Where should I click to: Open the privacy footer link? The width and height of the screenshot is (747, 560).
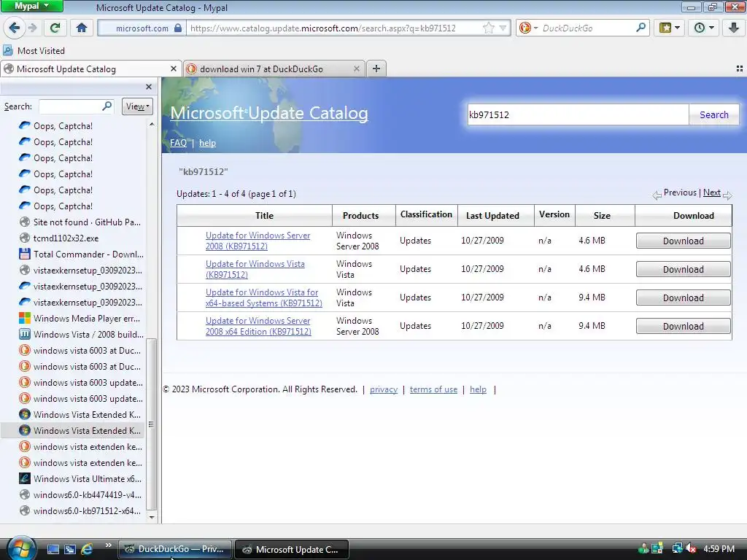point(384,389)
